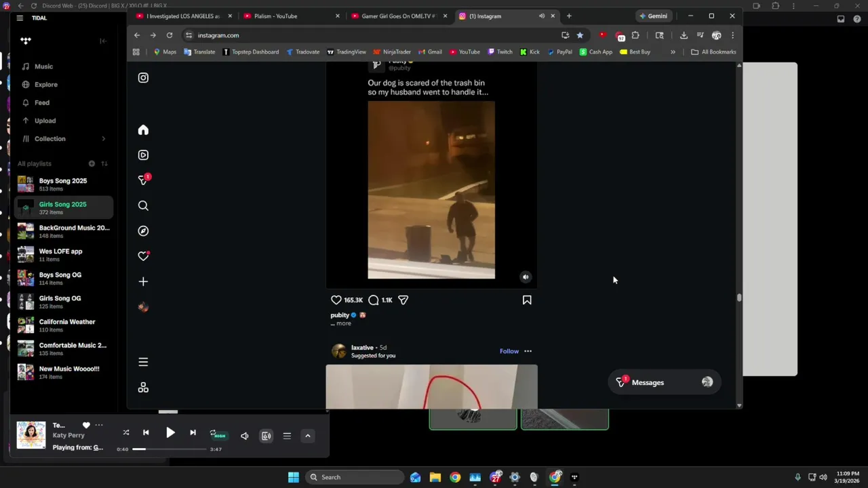Share the pubity post
Image resolution: width=868 pixels, height=488 pixels.
(403, 300)
